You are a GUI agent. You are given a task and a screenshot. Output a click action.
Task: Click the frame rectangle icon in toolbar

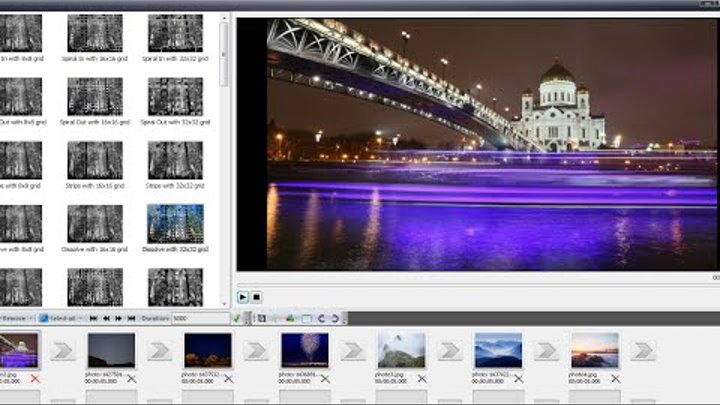[306, 318]
